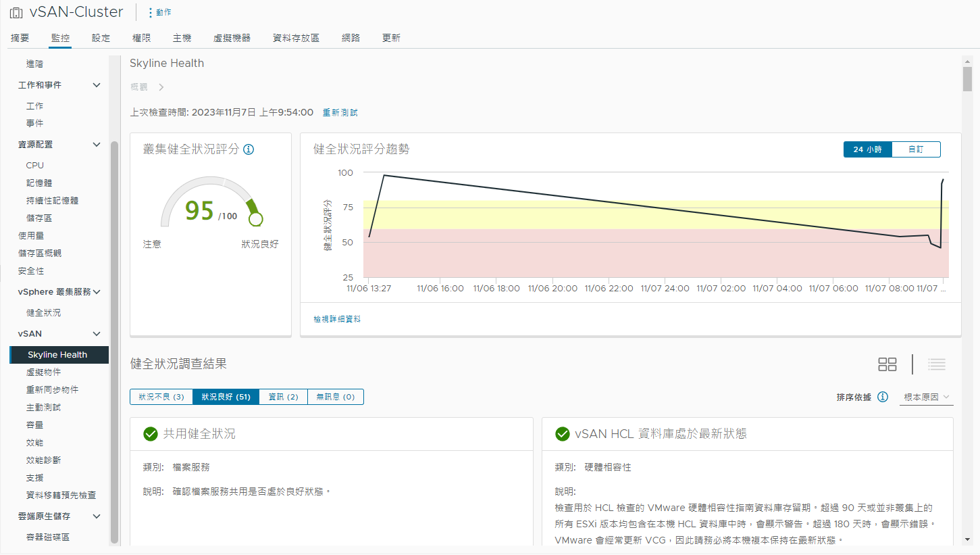This screenshot has height=555, width=980.
Task: Collapse the 雲端原生儲存 section
Action: coord(97,516)
